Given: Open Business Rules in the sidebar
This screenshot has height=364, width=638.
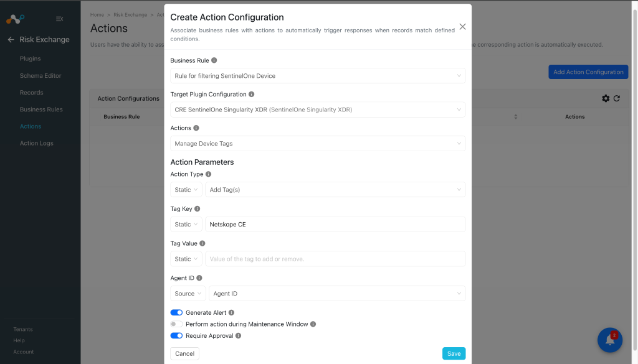Looking at the screenshot, I should click(41, 110).
